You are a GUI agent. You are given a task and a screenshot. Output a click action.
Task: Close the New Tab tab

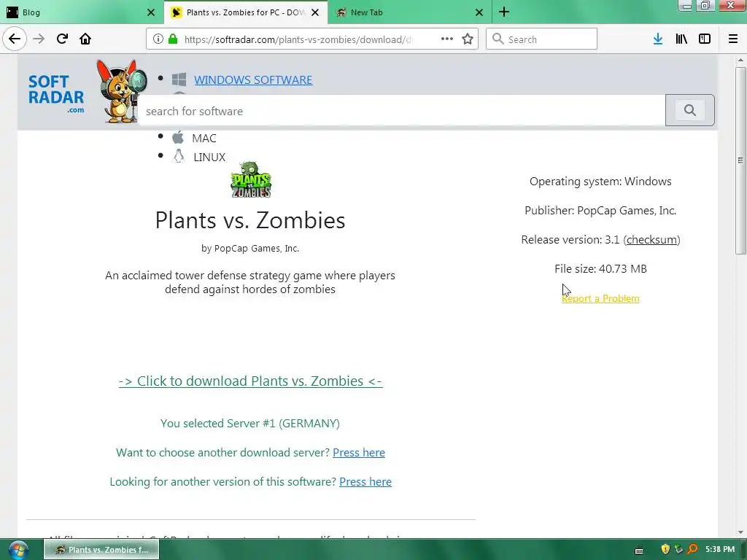[x=479, y=12]
